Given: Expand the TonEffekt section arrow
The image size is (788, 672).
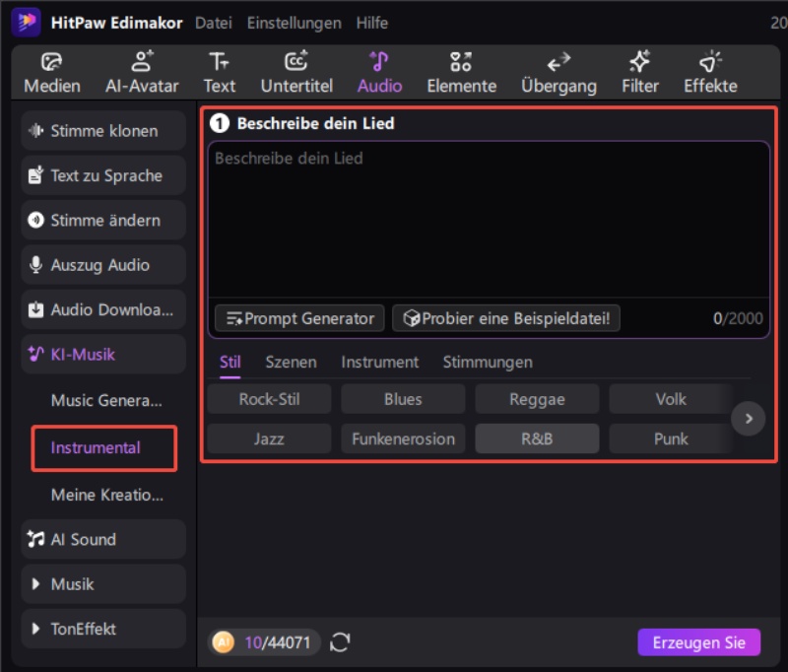Looking at the screenshot, I should (35, 629).
